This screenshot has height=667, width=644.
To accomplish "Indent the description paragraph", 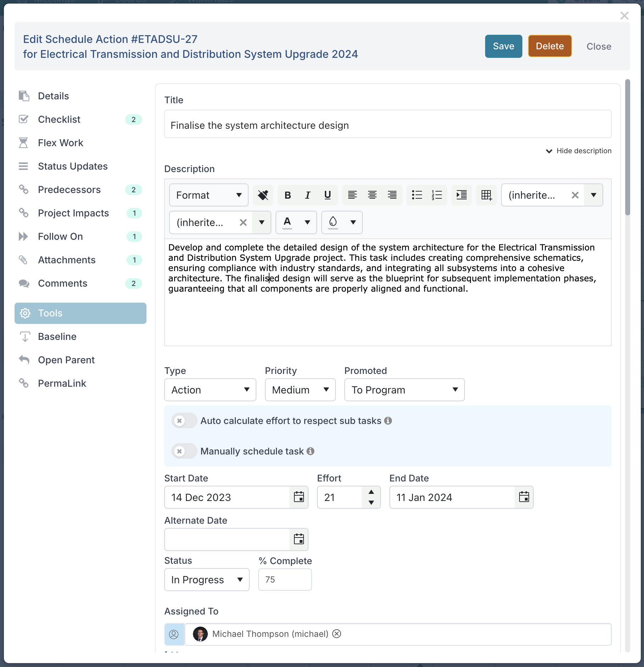I will click(461, 195).
